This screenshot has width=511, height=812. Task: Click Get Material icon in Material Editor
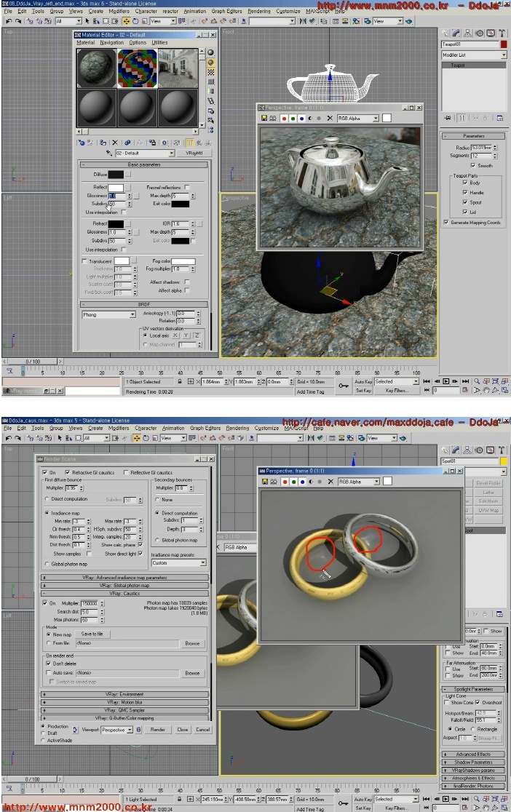pyautogui.click(x=82, y=143)
